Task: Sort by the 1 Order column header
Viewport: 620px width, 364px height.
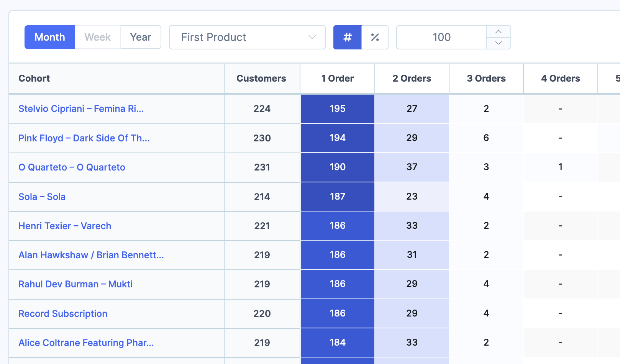Action: pyautogui.click(x=337, y=78)
